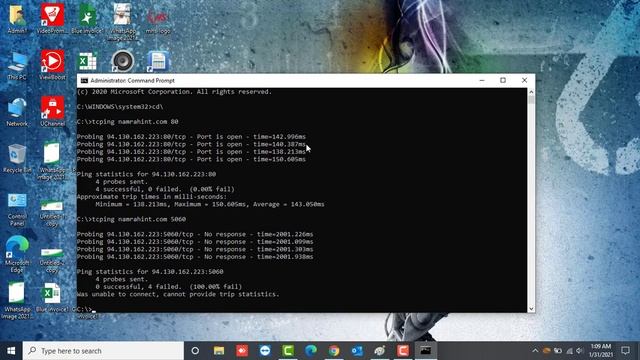Image resolution: width=640 pixels, height=360 pixels.
Task: Click the taskbar search box
Action: point(103,351)
